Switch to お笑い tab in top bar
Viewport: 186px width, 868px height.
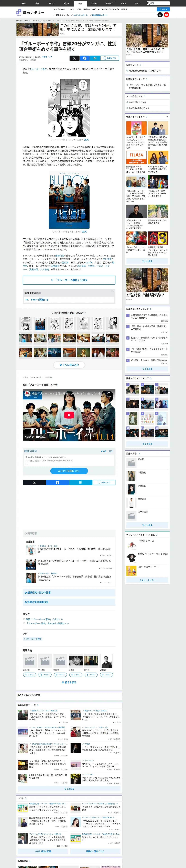click(x=66, y=3)
